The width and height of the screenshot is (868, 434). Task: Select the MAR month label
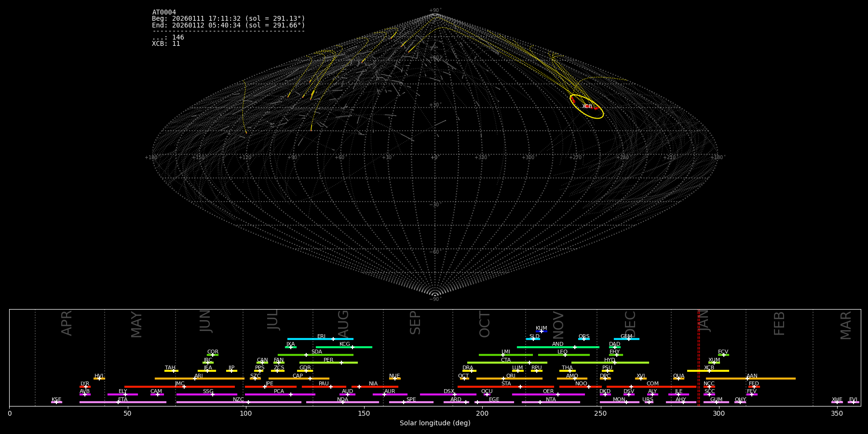[x=846, y=325]
